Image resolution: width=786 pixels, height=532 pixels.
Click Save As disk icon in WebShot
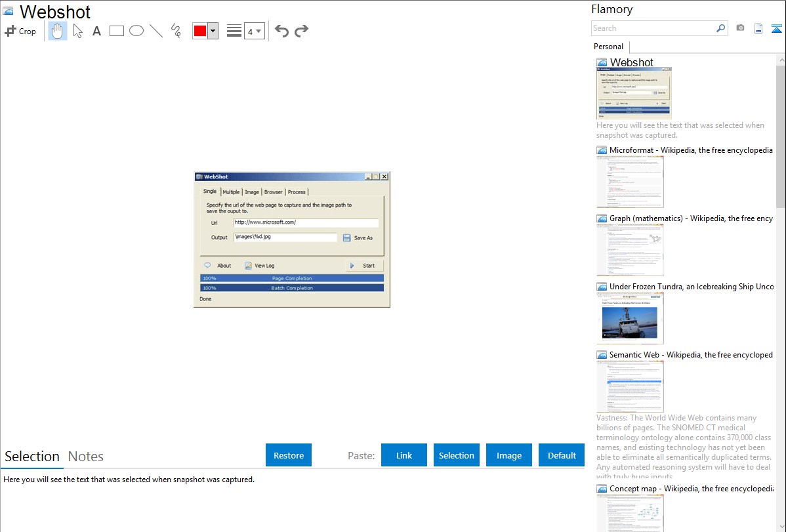pyautogui.click(x=346, y=237)
